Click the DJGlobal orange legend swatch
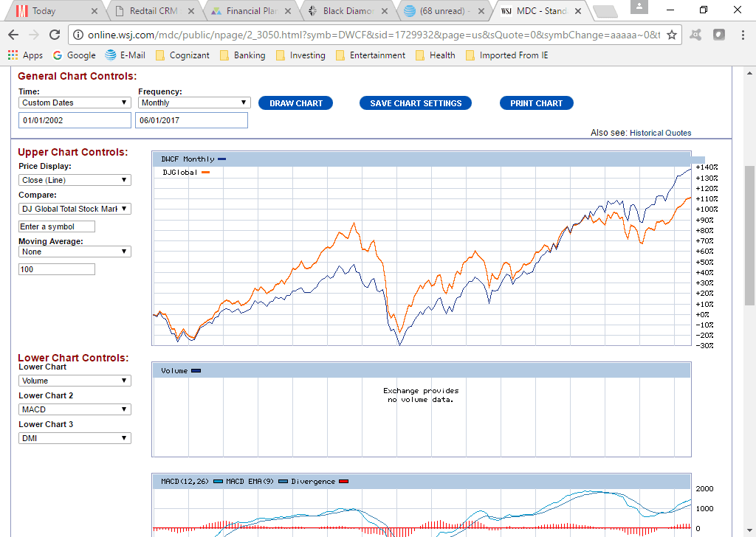 [x=205, y=173]
